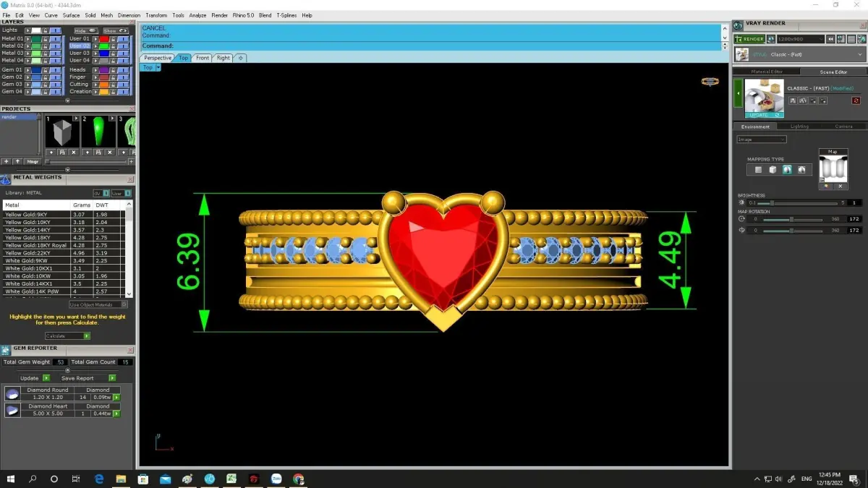Click the red refresh icon in Scene Editor
The height and width of the screenshot is (488, 868).
click(x=856, y=100)
